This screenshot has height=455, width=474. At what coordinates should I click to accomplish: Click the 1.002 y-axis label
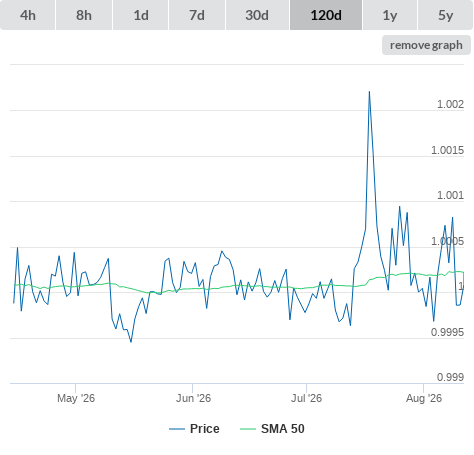450,104
